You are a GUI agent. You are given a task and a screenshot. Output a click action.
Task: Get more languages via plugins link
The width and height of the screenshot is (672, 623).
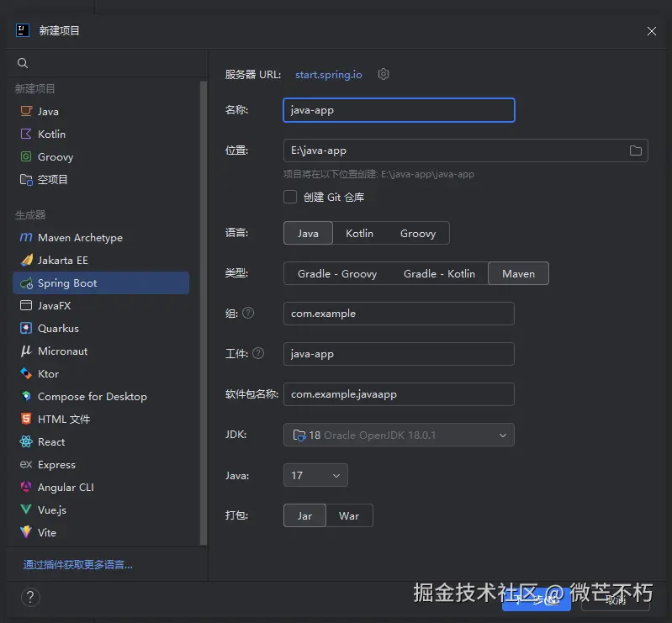point(78,565)
